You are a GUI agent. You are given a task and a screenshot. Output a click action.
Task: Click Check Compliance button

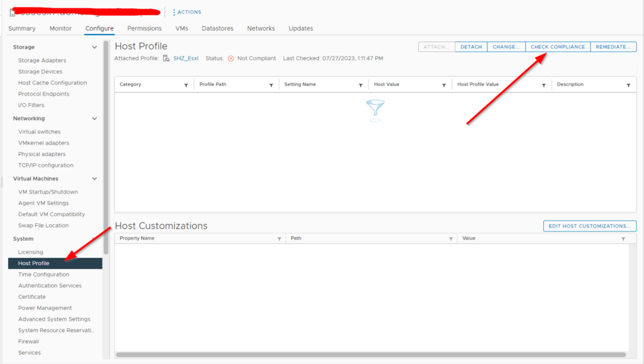pyautogui.click(x=558, y=47)
